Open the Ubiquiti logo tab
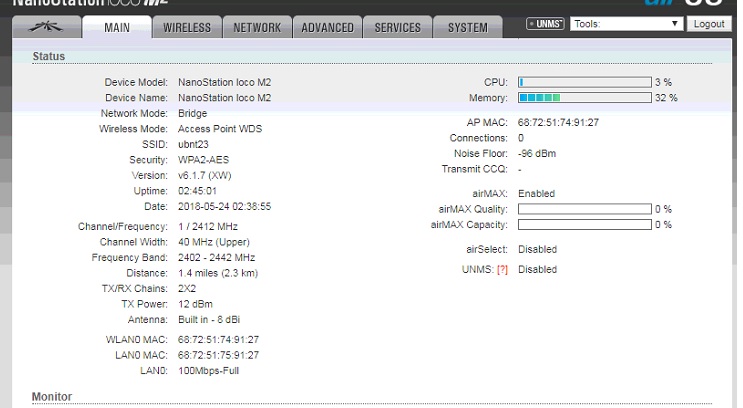The height and width of the screenshot is (408, 743). (46, 27)
